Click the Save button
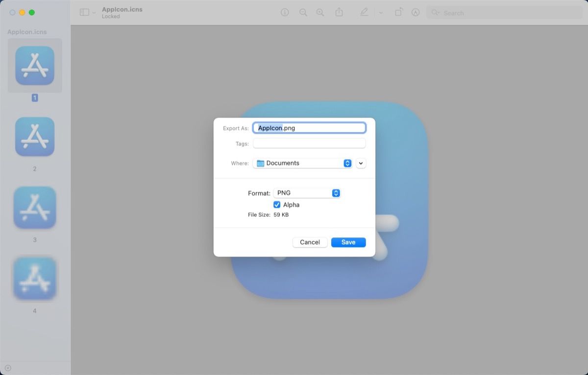The image size is (588, 375). (348, 242)
